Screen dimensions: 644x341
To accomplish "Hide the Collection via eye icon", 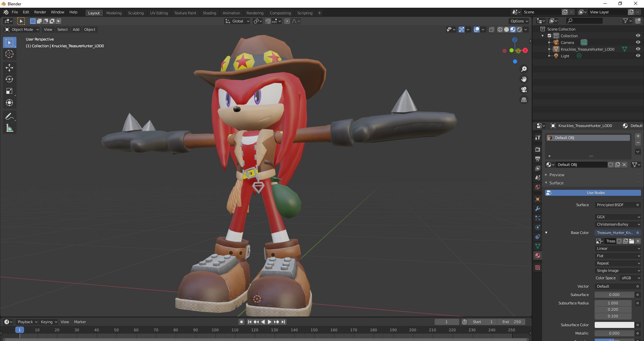I will tap(638, 36).
